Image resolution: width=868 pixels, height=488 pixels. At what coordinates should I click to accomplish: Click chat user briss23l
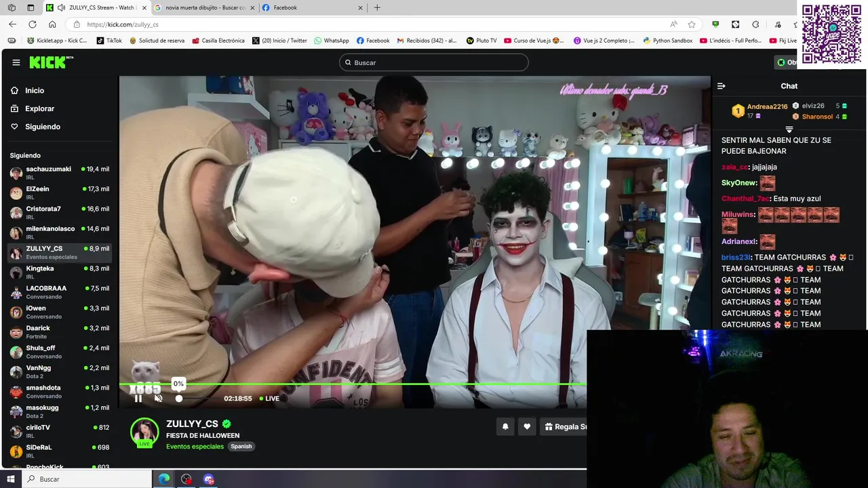pyautogui.click(x=736, y=258)
